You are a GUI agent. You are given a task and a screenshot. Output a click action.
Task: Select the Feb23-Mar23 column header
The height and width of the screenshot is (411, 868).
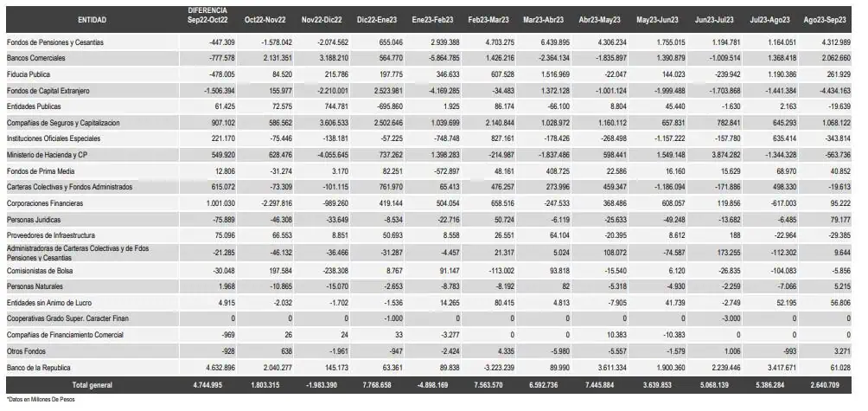click(x=488, y=19)
